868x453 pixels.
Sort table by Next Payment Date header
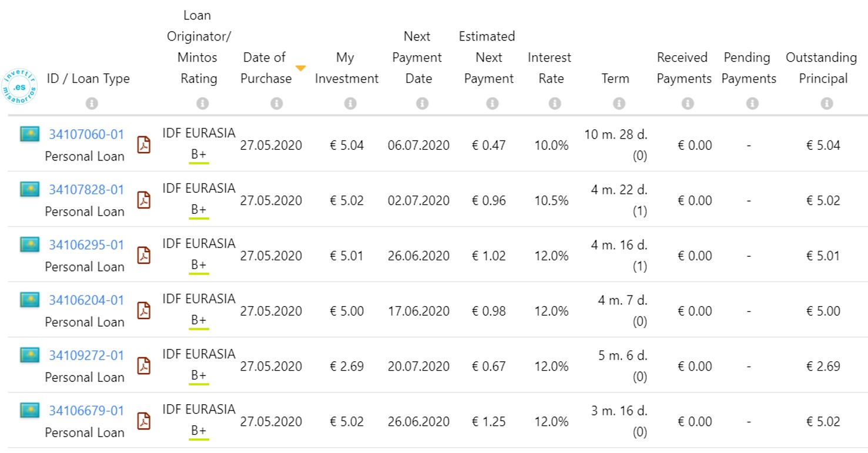[x=417, y=58]
